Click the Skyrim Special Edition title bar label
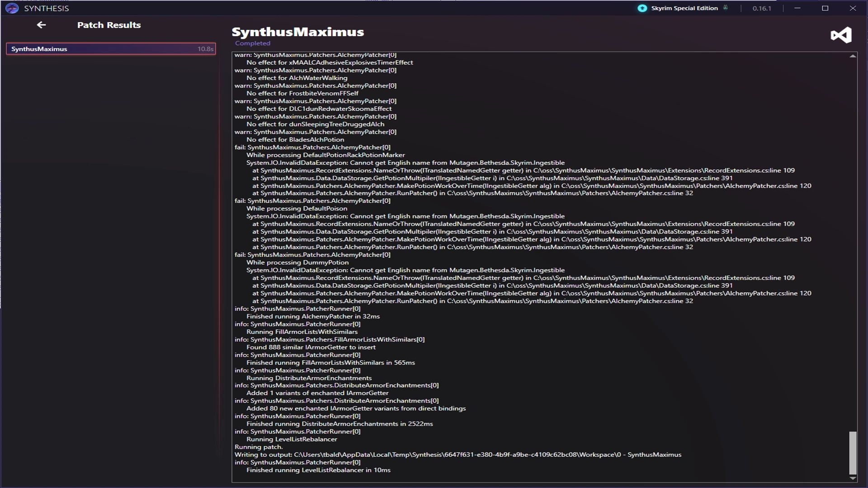 tap(684, 8)
